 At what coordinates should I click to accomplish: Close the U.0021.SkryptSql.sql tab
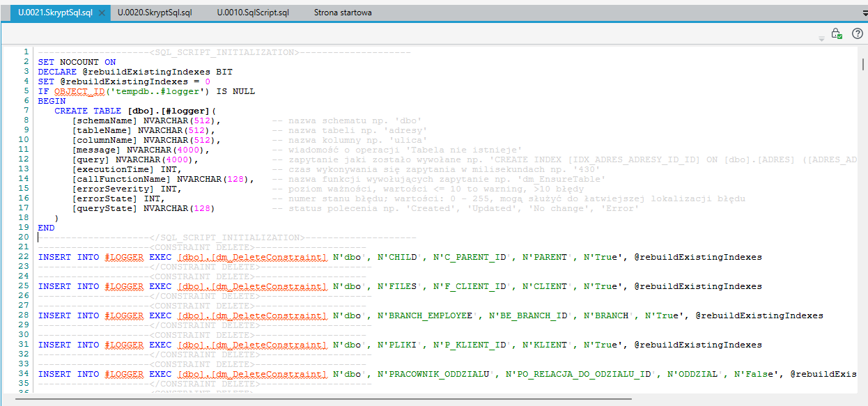pyautogui.click(x=102, y=13)
